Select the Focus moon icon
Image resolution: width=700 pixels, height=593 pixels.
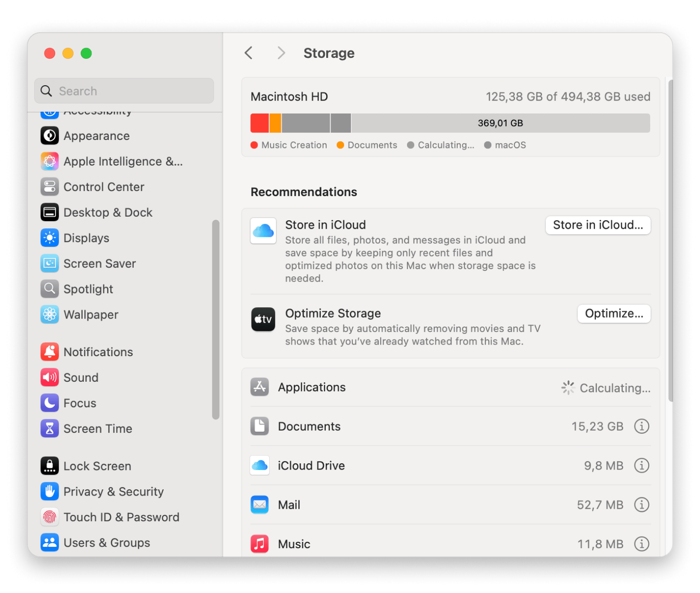coord(50,403)
